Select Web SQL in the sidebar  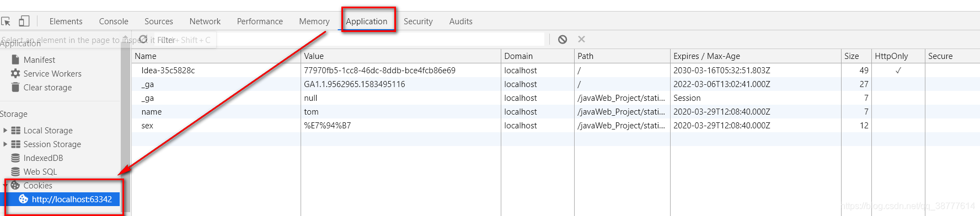point(40,172)
